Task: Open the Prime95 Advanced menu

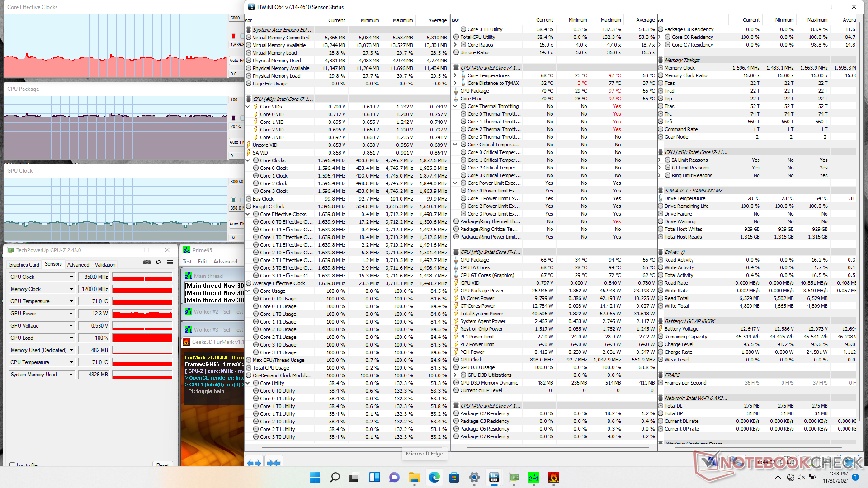Action: 225,262
